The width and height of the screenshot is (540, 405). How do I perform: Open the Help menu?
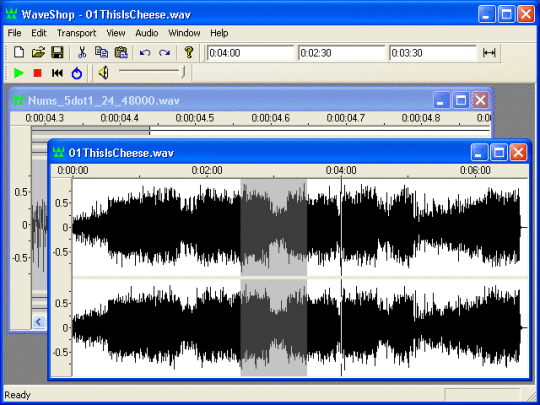pyautogui.click(x=219, y=33)
